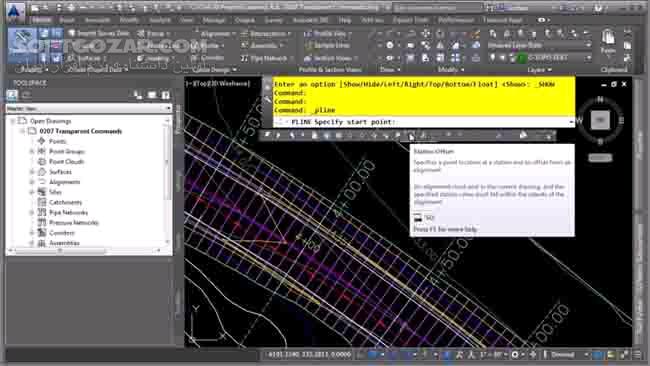The height and width of the screenshot is (366, 650).
Task: Select Catchments in the Prospector tree
Action: click(65, 202)
